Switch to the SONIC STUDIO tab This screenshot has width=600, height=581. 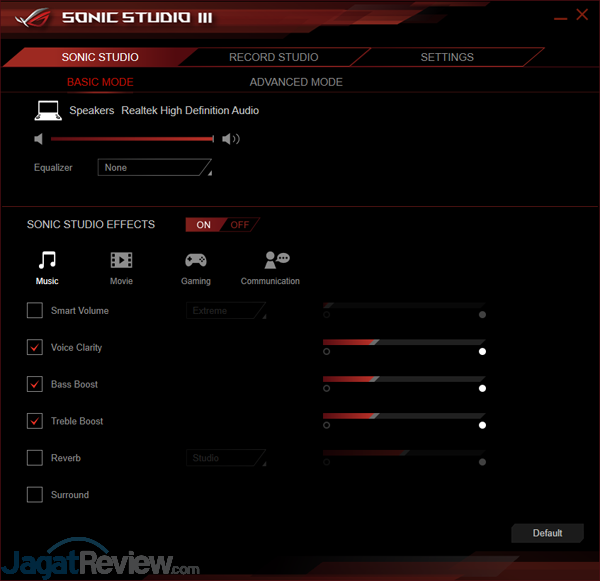pos(100,57)
